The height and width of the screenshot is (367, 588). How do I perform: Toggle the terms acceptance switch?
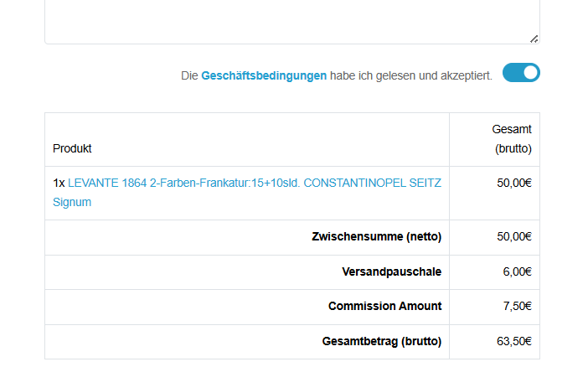tap(521, 73)
